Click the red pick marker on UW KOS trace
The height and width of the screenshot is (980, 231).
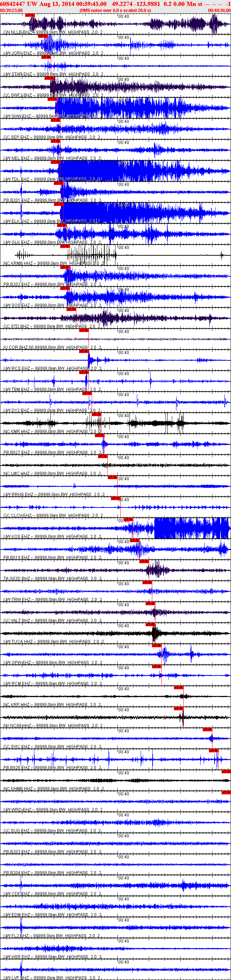tap(128, 519)
